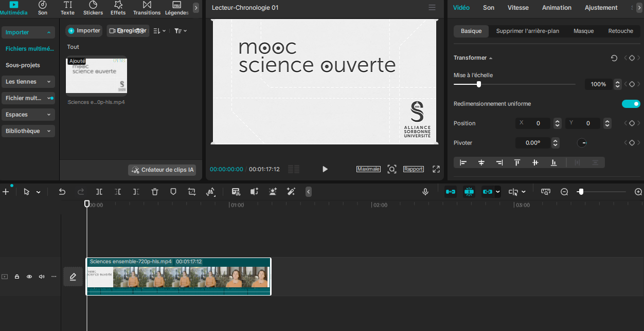The width and height of the screenshot is (644, 331).
Task: Open the sort order dropdown
Action: click(x=159, y=31)
